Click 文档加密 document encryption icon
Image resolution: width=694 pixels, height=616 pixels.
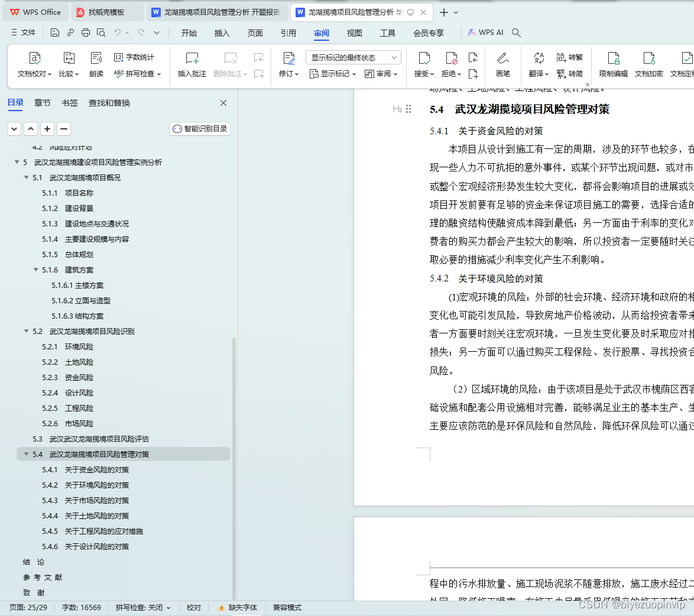point(649,64)
